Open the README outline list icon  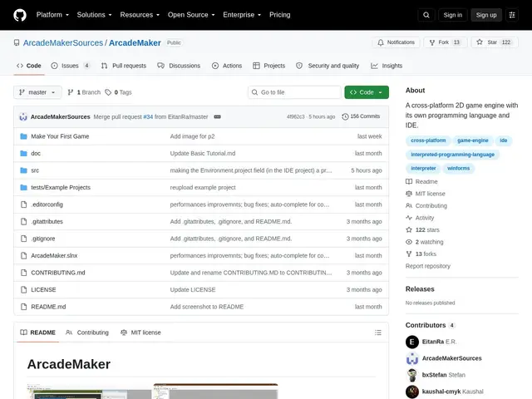click(x=378, y=332)
